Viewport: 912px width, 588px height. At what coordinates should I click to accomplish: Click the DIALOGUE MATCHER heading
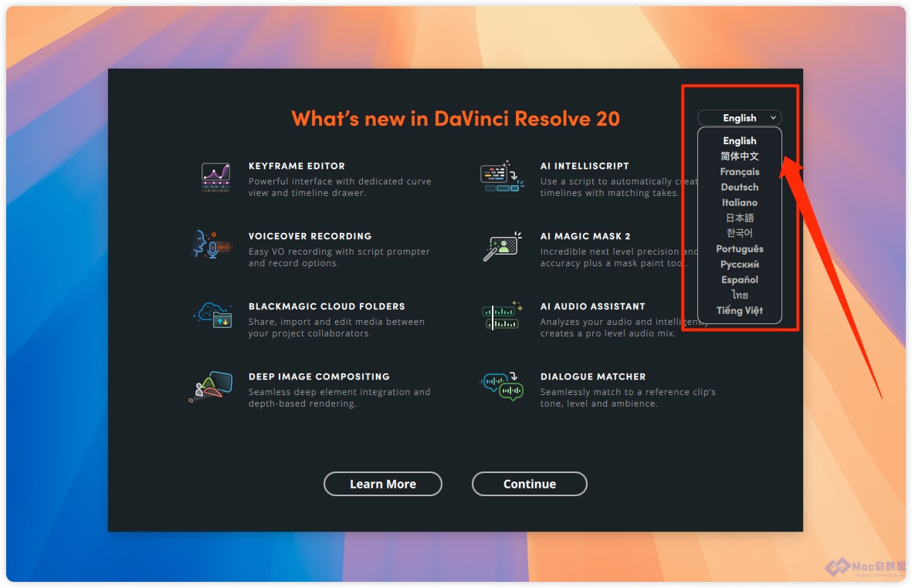click(593, 377)
